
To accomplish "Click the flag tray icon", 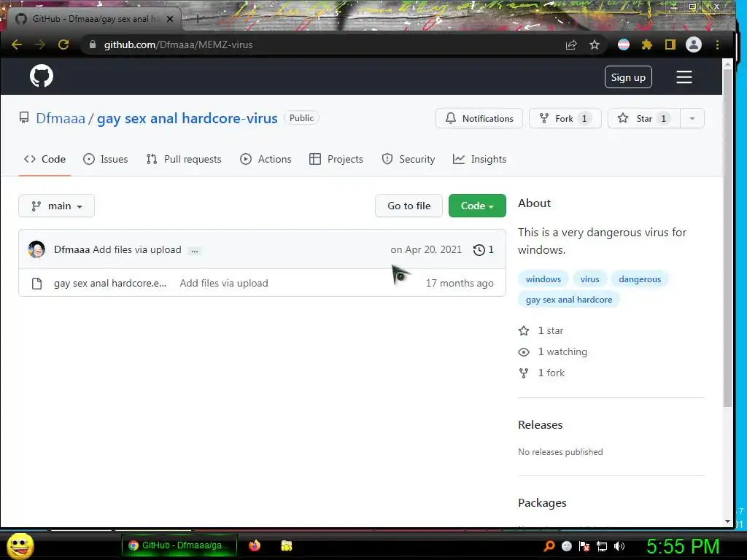I will 584,546.
